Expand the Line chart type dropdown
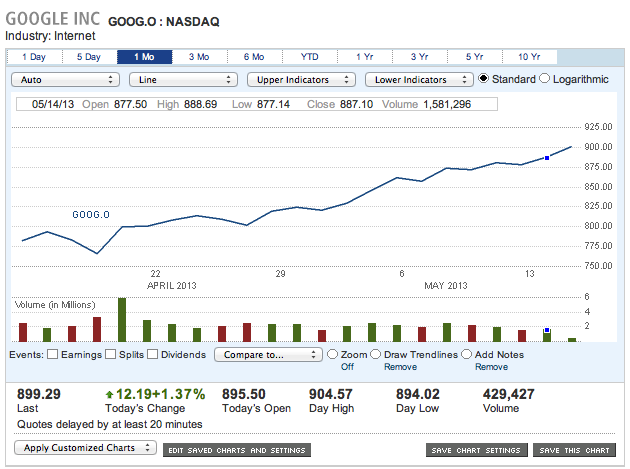Image resolution: width=630 pixels, height=469 pixels. pyautogui.click(x=182, y=79)
